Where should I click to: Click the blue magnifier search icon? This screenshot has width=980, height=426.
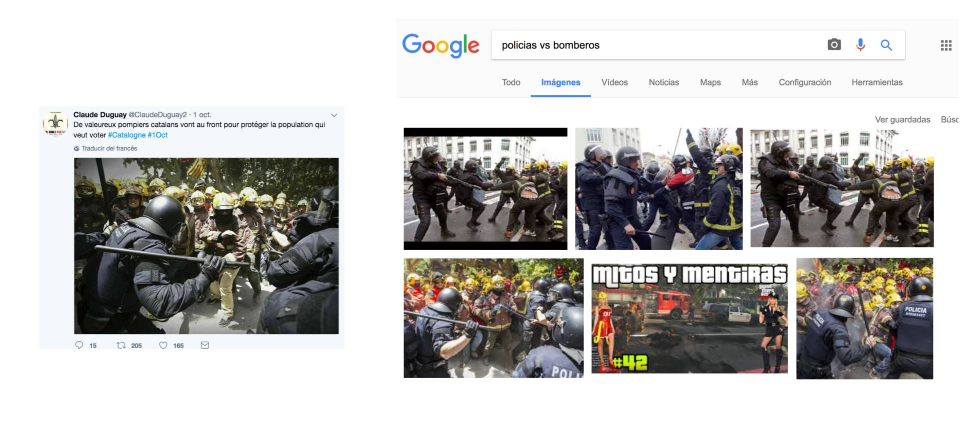click(x=886, y=45)
